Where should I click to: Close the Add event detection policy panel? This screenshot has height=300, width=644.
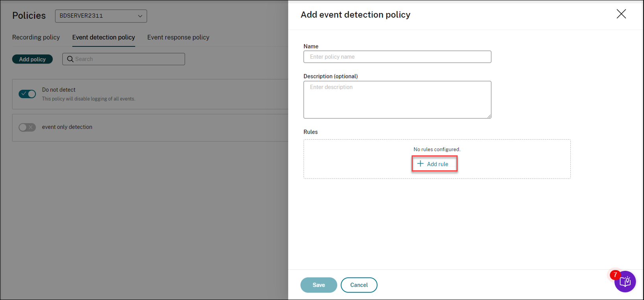[x=621, y=14]
